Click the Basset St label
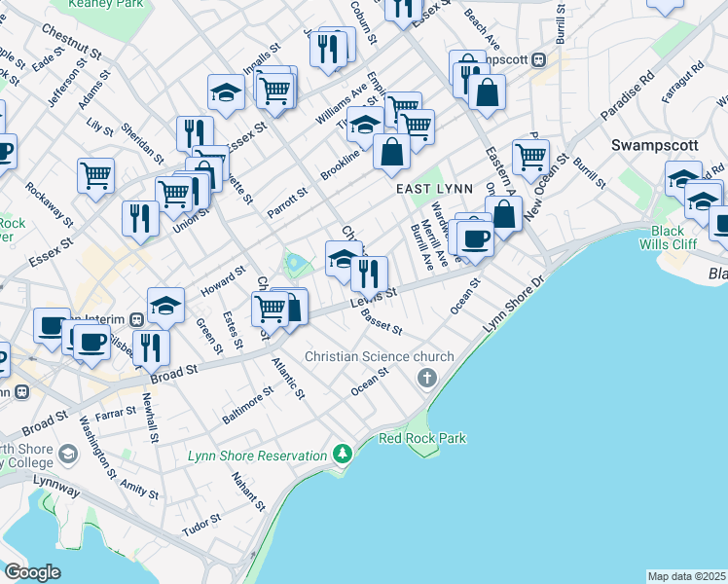Viewport: 728px width, 584px height. (382, 322)
